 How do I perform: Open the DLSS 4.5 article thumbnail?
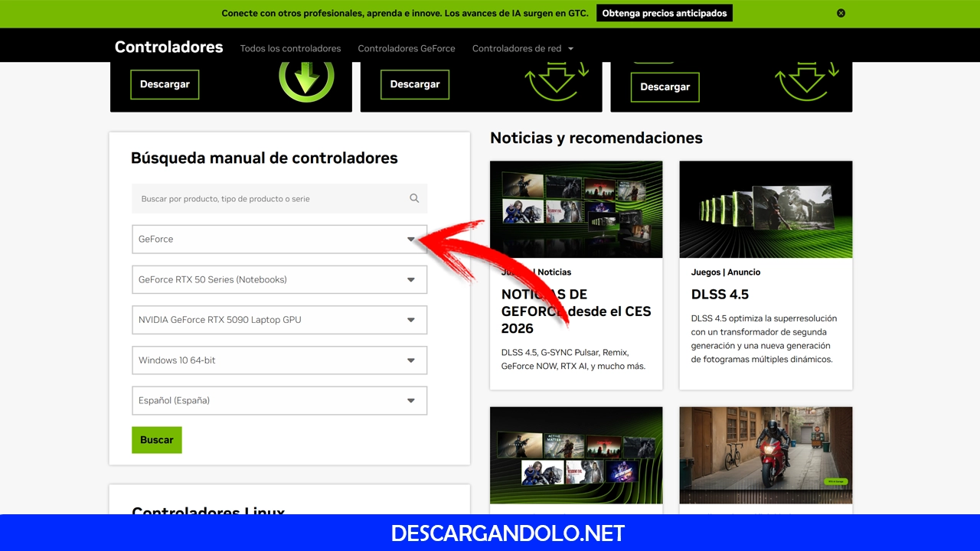click(766, 209)
